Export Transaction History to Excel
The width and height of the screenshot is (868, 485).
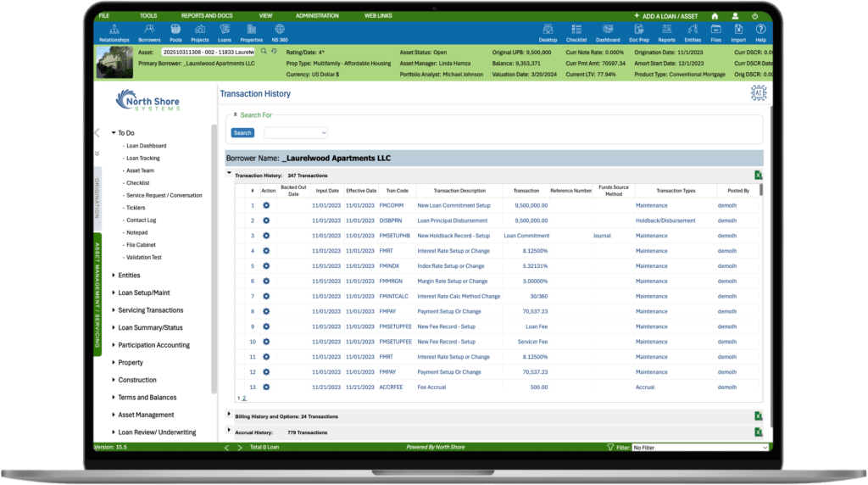(759, 176)
